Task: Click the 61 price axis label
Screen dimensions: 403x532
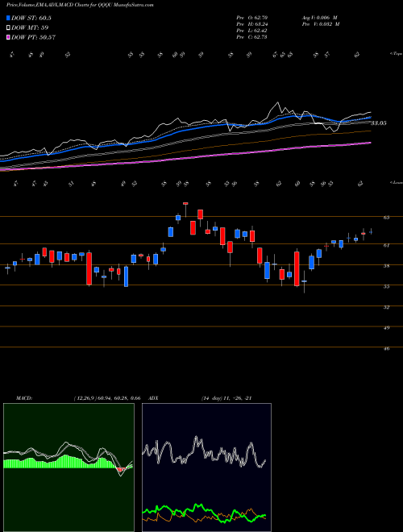Action: (x=386, y=245)
